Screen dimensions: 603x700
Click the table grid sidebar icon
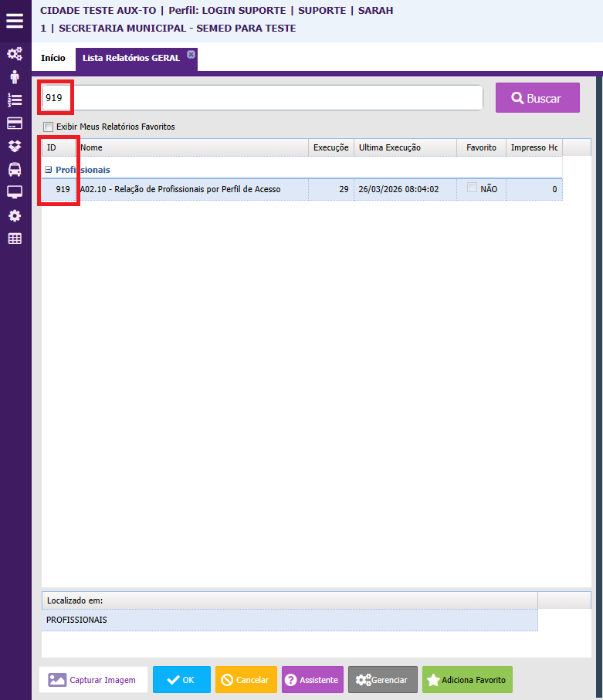[15, 238]
